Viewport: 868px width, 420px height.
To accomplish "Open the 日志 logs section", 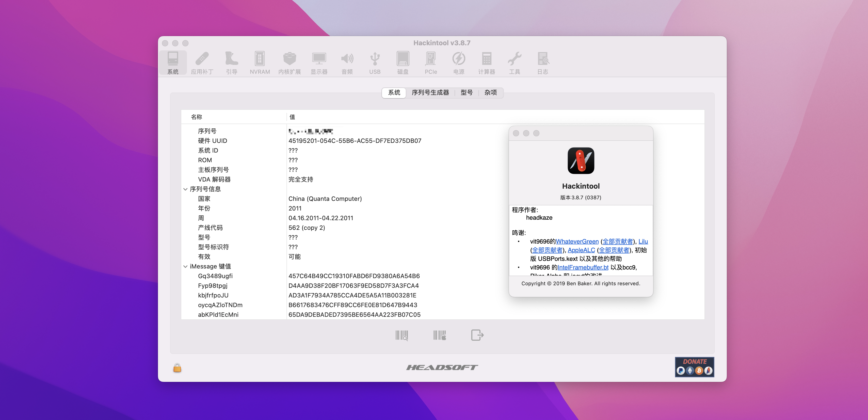I will click(542, 63).
